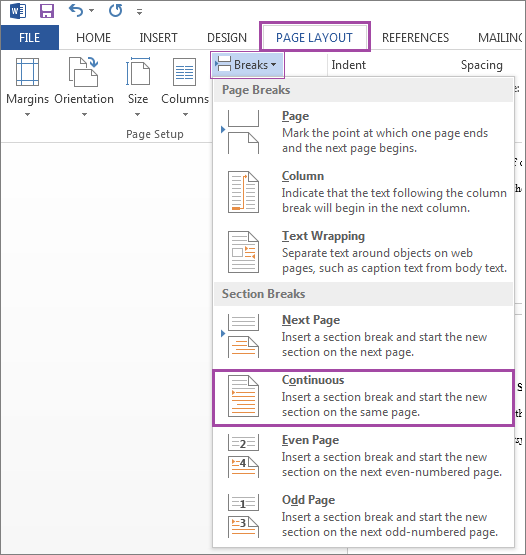Image resolution: width=526 pixels, height=555 pixels.
Task: Open Customize Quick Access Toolbar menu
Action: (139, 12)
